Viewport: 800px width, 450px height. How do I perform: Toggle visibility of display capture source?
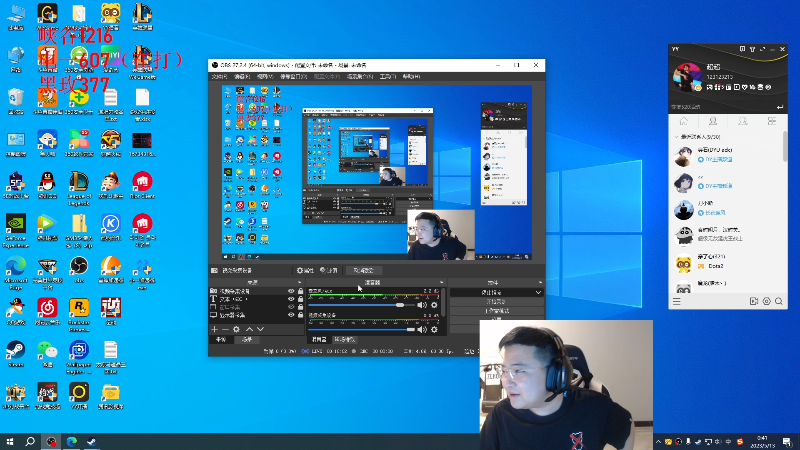291,315
